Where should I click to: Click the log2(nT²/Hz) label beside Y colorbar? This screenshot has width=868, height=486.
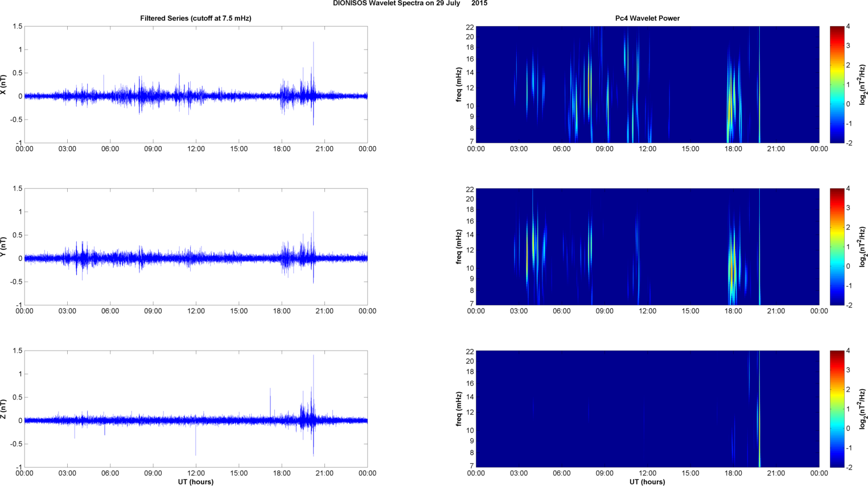click(x=863, y=246)
